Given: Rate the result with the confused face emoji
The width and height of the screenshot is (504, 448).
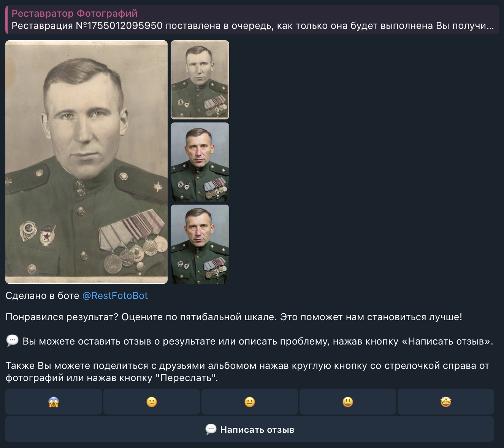Looking at the screenshot, I should (x=151, y=402).
